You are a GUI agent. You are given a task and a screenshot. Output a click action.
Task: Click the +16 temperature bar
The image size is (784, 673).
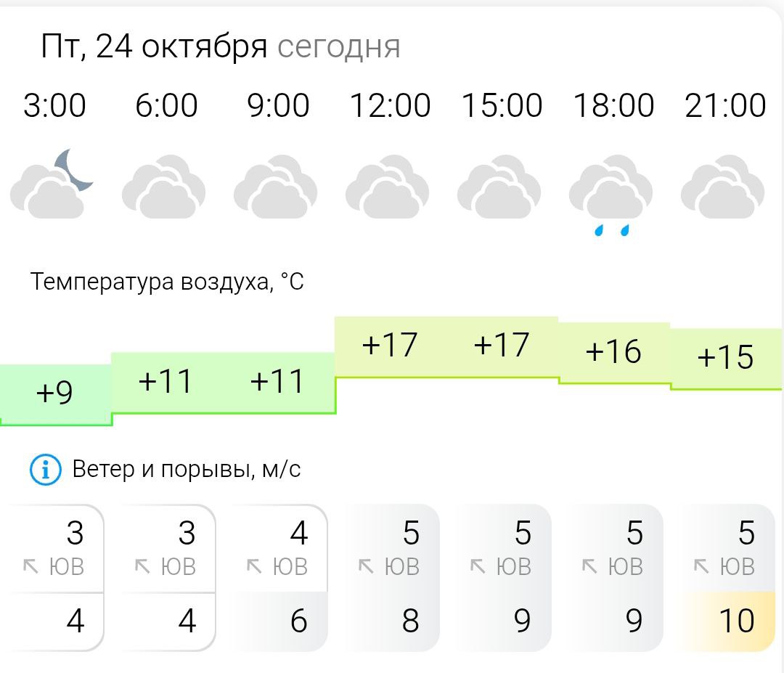tap(613, 352)
